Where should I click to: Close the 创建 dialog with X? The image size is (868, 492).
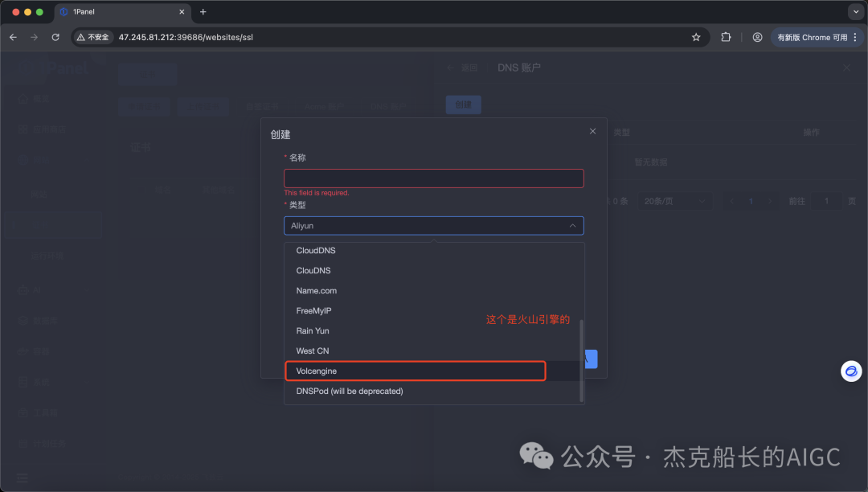tap(592, 131)
